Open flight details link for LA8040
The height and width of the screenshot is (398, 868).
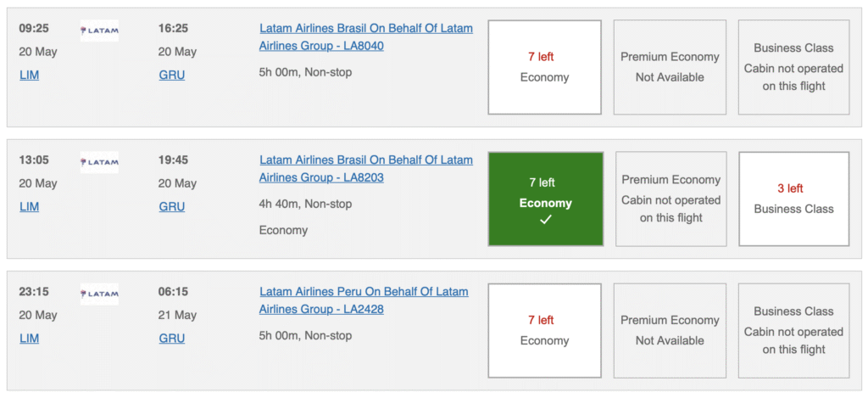point(365,37)
